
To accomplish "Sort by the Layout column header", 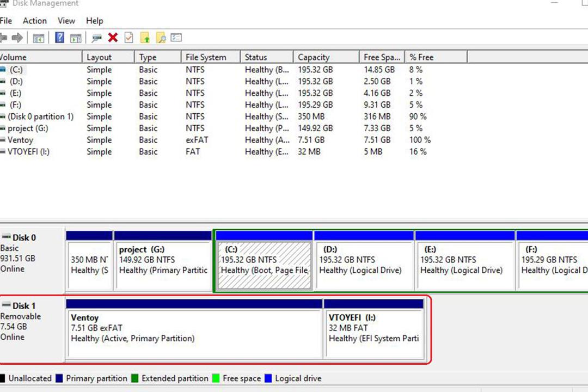I will [108, 57].
